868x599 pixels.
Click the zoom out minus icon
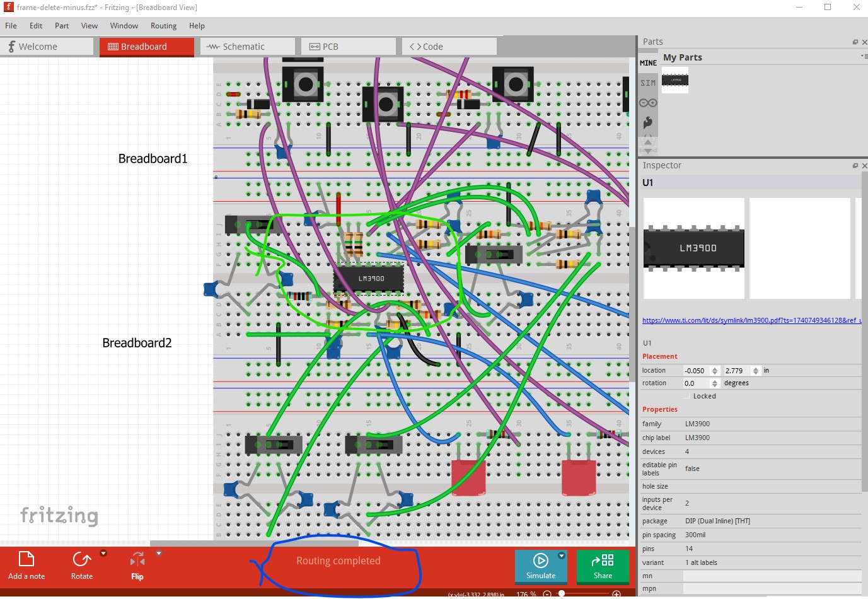(x=547, y=594)
